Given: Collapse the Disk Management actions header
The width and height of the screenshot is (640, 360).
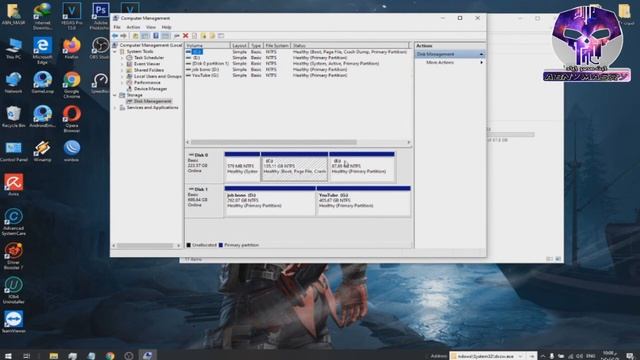Looking at the screenshot, I should pos(482,54).
